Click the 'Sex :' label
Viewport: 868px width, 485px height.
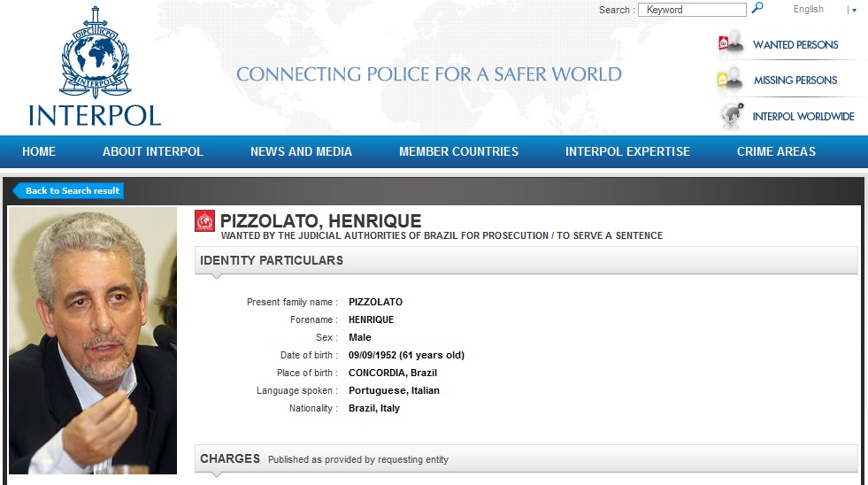[326, 338]
